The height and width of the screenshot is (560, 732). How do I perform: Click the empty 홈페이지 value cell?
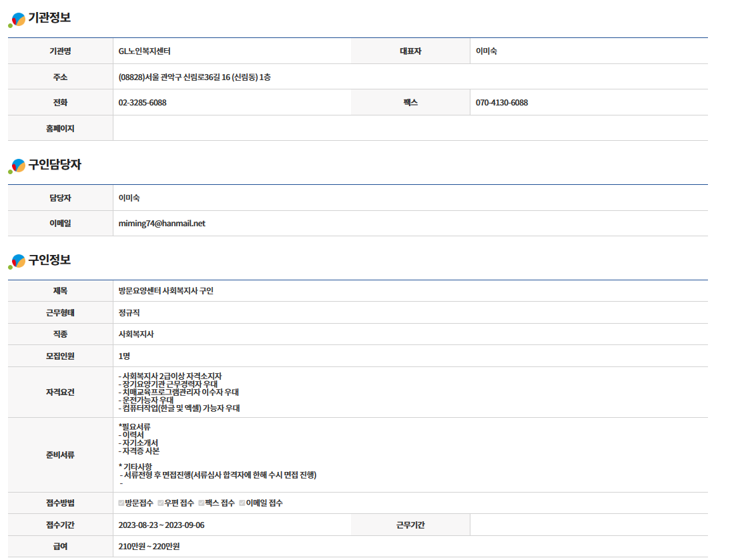410,128
